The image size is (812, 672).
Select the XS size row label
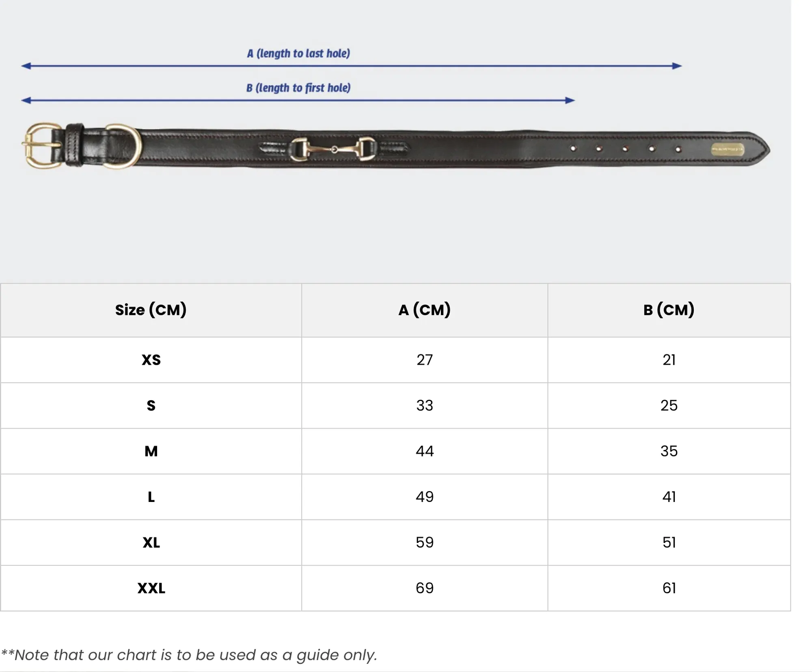(151, 360)
